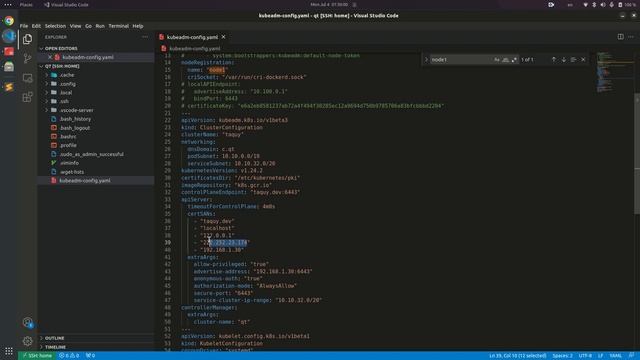Open the Go menu

click(88, 26)
